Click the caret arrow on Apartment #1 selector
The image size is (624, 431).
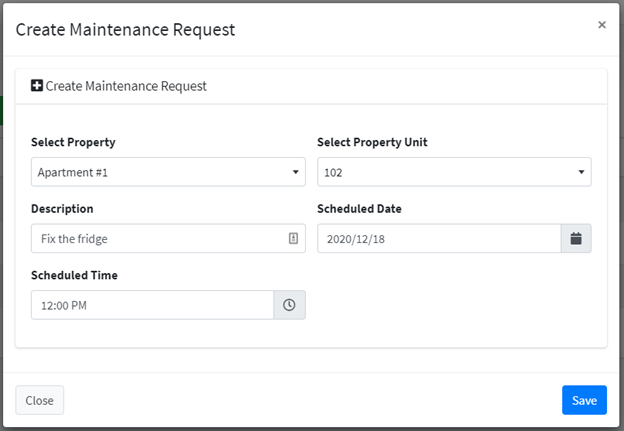(x=296, y=172)
